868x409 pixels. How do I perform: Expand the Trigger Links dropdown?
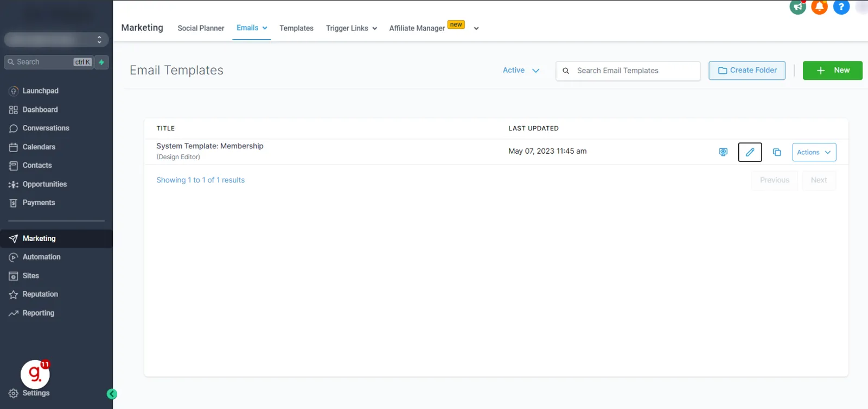[352, 28]
